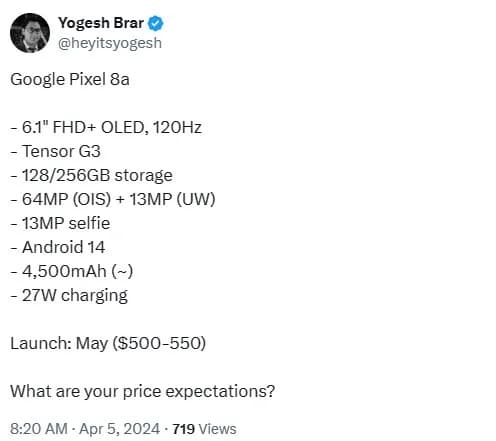Open the Yogesh Brar display name link
496x441 pixels.
(101, 23)
